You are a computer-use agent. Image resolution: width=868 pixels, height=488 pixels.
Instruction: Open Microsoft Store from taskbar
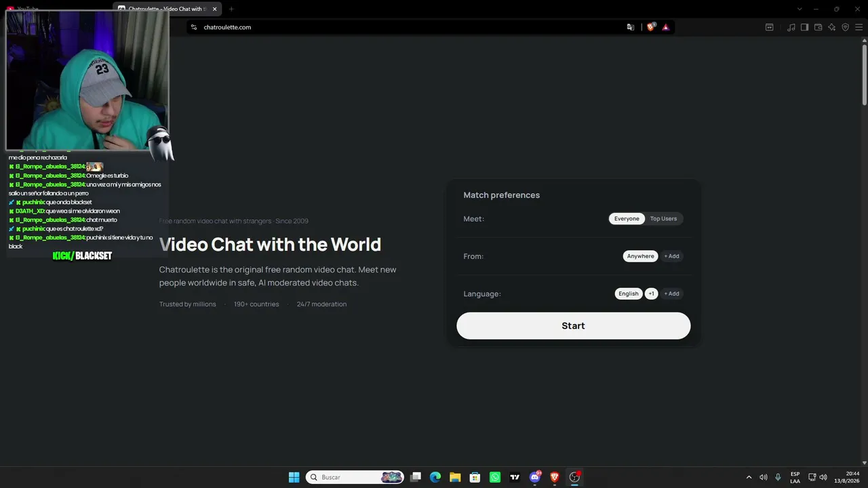tap(475, 477)
